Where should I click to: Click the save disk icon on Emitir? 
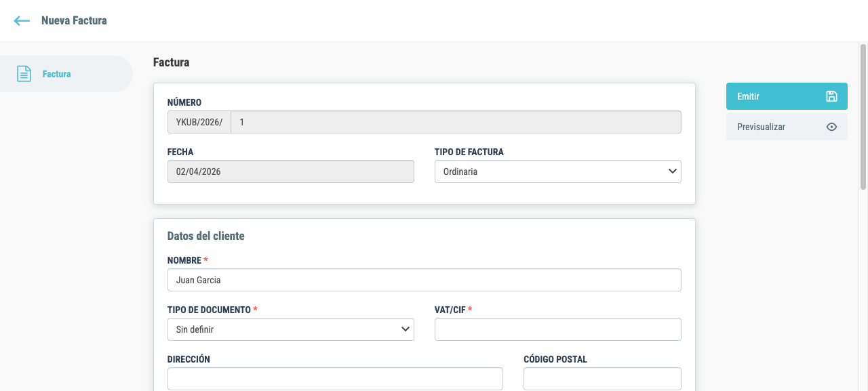pyautogui.click(x=831, y=96)
